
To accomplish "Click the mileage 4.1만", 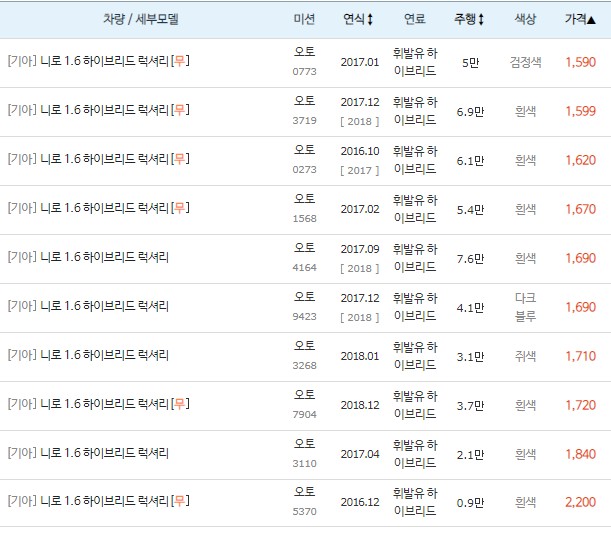I will click(x=470, y=308).
